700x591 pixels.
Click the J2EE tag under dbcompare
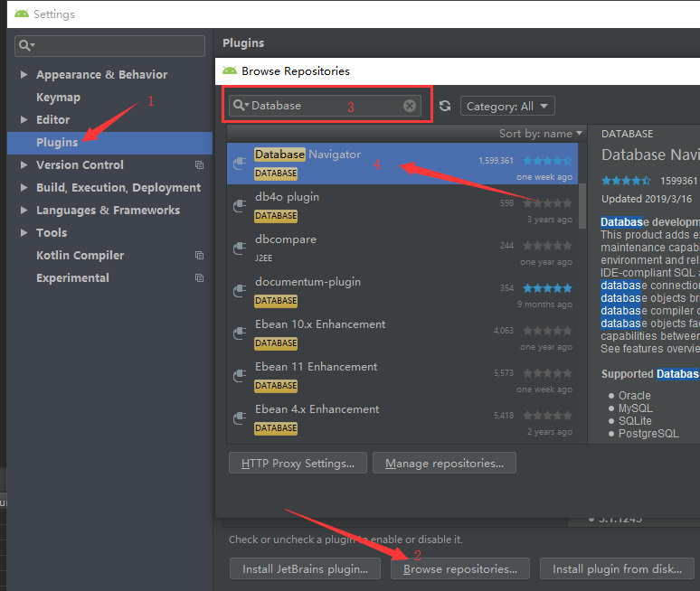[263, 258]
